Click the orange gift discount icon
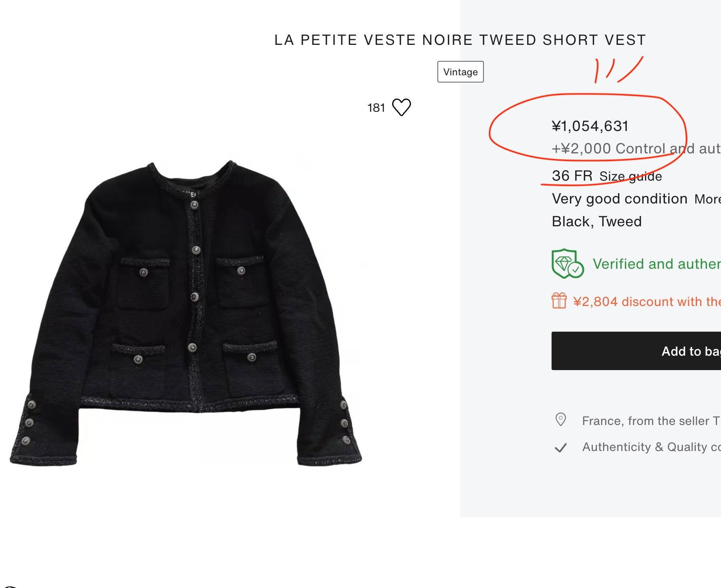721x588 pixels. 559,301
